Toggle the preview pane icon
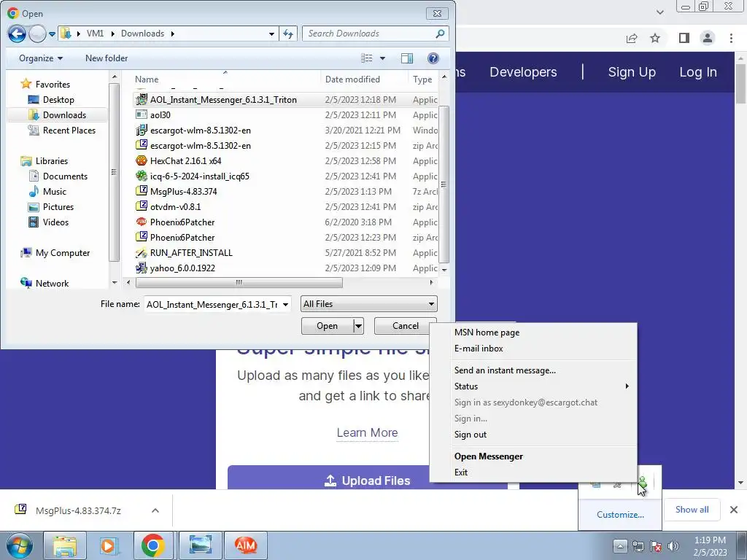 click(x=407, y=58)
